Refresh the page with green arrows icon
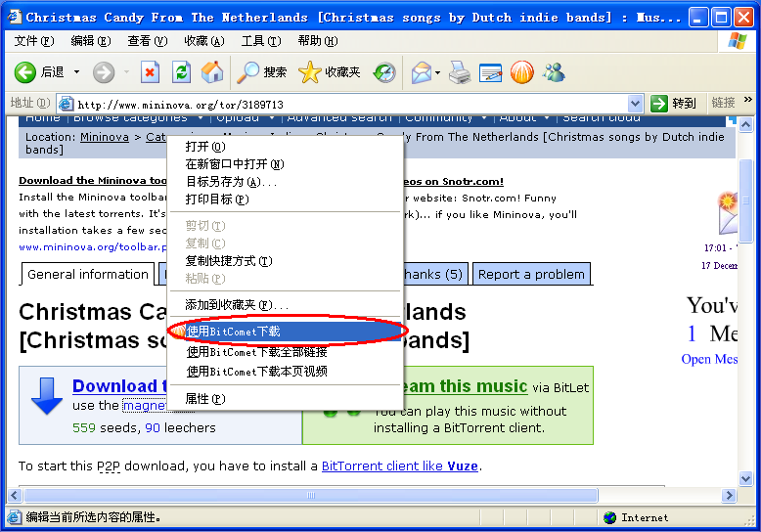The image size is (761, 532). [181, 72]
